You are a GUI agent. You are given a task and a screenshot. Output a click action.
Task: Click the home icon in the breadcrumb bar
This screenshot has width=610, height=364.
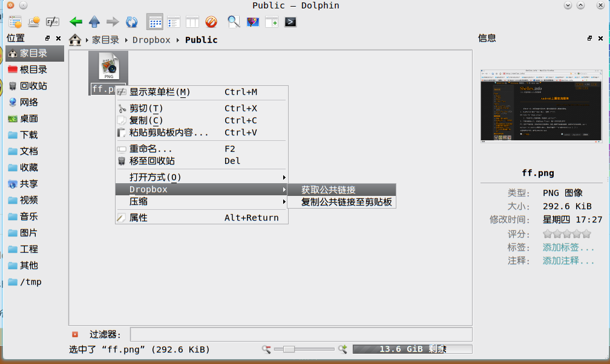tap(74, 40)
